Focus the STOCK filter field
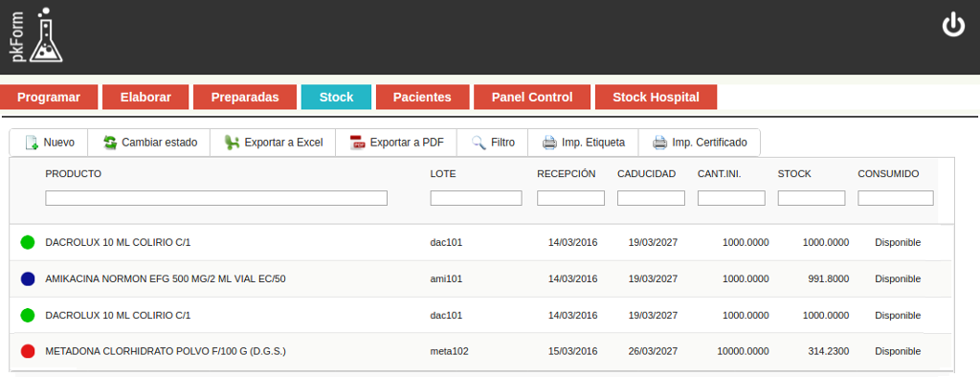Screen dimensions: 980x377 (x=812, y=198)
